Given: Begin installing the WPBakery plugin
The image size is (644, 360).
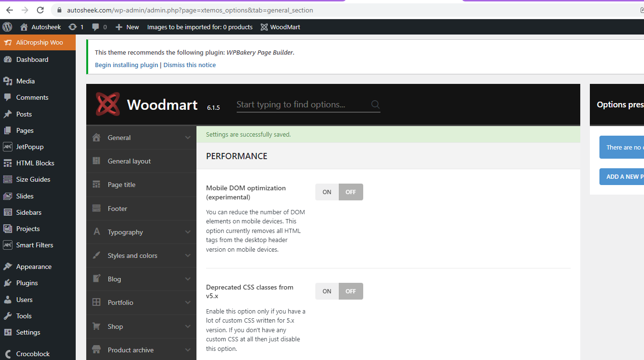Looking at the screenshot, I should click(x=126, y=65).
